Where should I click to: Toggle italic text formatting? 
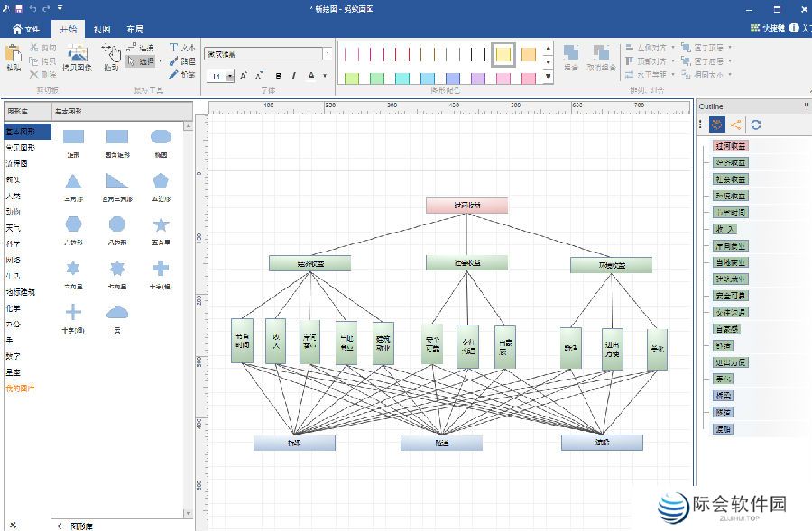tap(294, 76)
